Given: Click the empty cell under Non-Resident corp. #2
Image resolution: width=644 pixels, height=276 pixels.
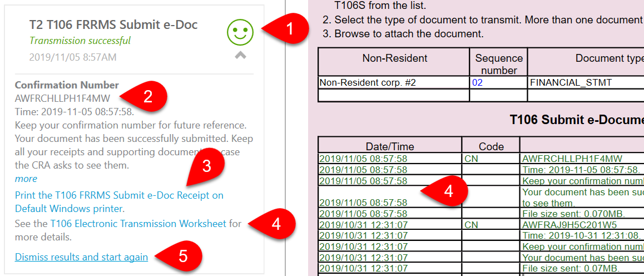Looking at the screenshot, I should 394,95.
